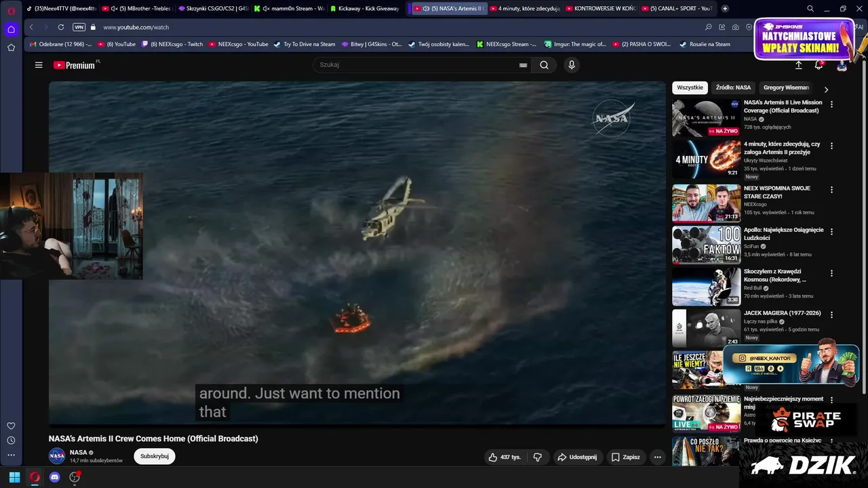
Task: Open the YouTube account avatar menu
Action: coord(842,66)
